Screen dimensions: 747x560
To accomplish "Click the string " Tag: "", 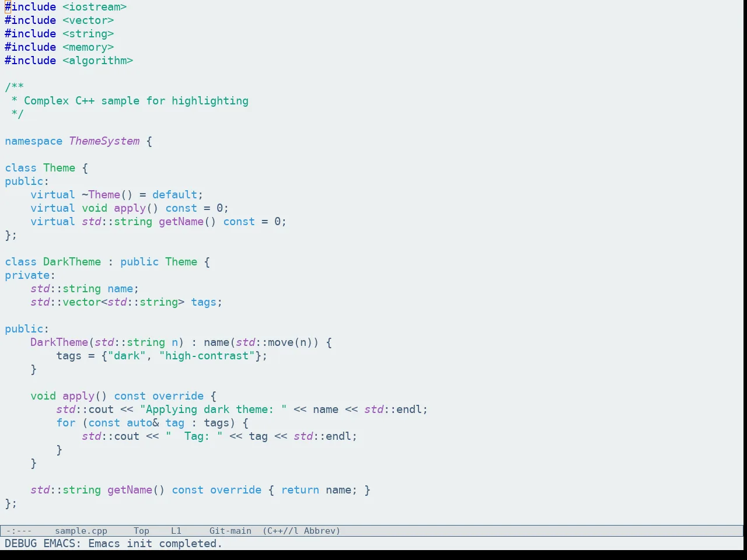I will 194,436.
